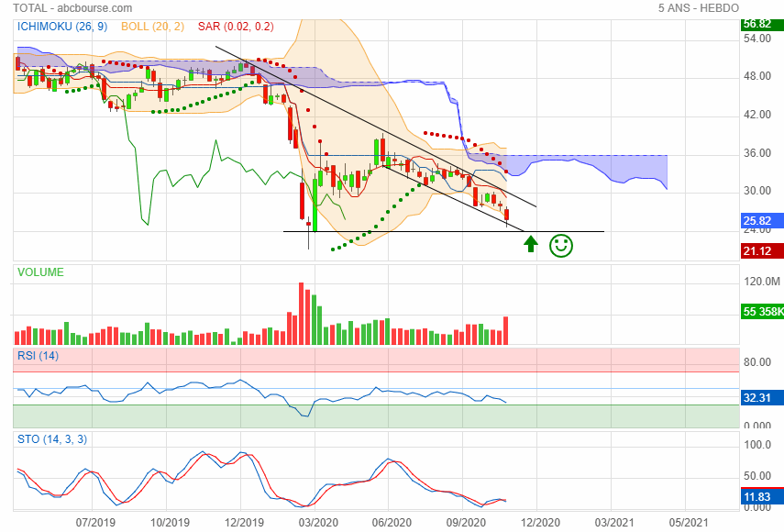Viewport: 784px width, 532px height.
Task: Click the red 21.12 price tag
Action: tap(762, 251)
